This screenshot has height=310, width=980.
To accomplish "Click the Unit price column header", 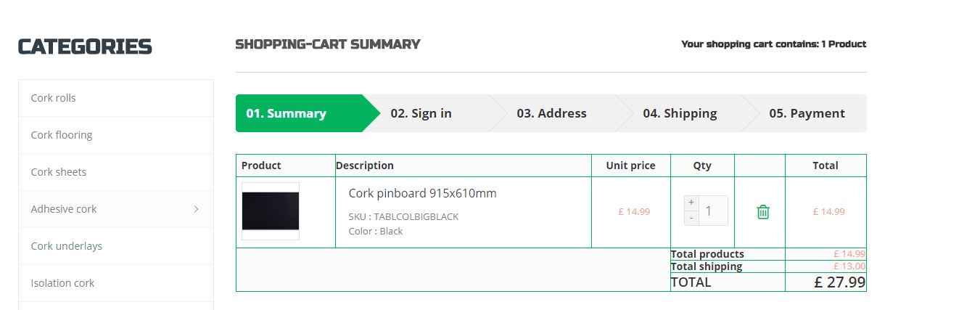I will 630,166.
